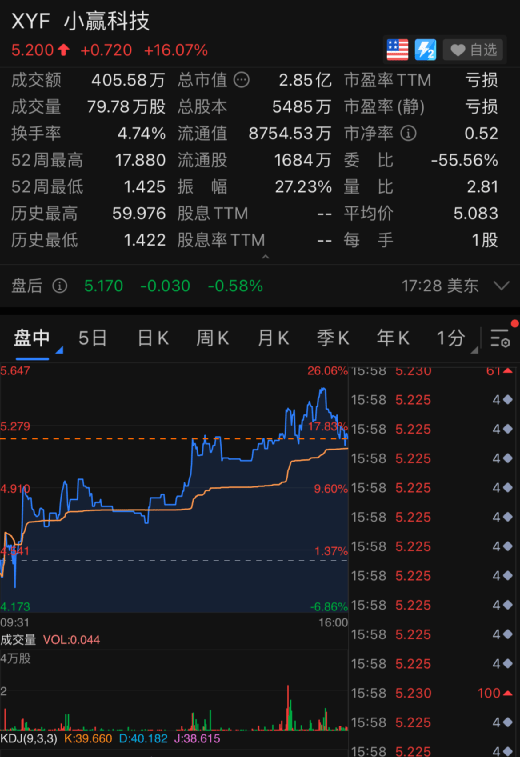
Task: Click 52周最高 value 17.880
Action: point(140,160)
